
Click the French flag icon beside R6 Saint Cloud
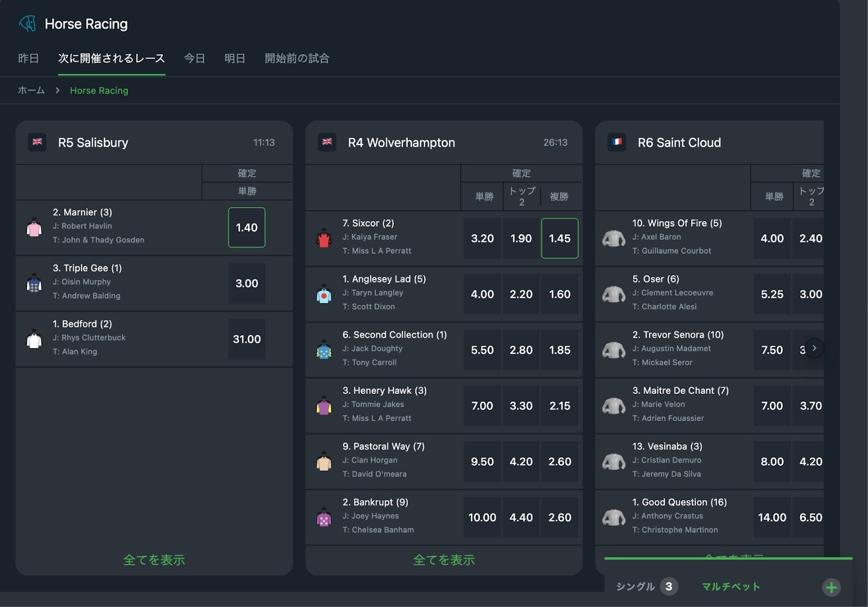coord(617,142)
